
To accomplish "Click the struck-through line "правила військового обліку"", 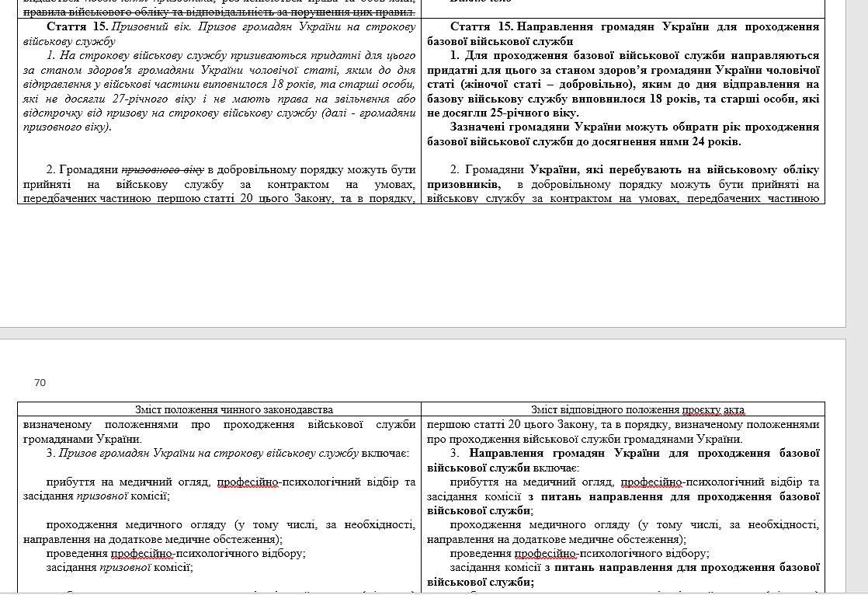I will pos(217,12).
